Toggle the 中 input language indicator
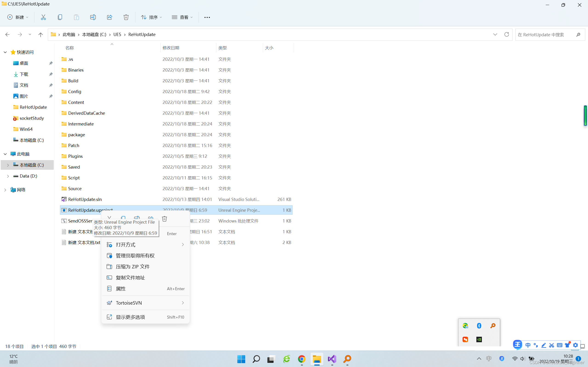Viewport: 588px width, 367px height. pyautogui.click(x=489, y=359)
